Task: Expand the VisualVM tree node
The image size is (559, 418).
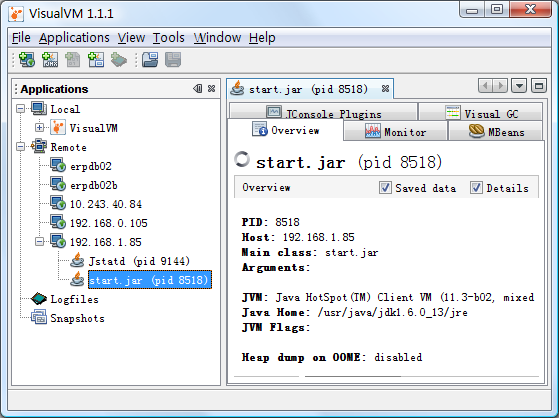Action: [x=40, y=127]
